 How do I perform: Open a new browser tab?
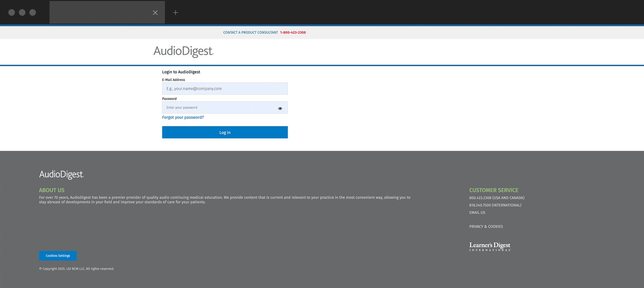[175, 12]
